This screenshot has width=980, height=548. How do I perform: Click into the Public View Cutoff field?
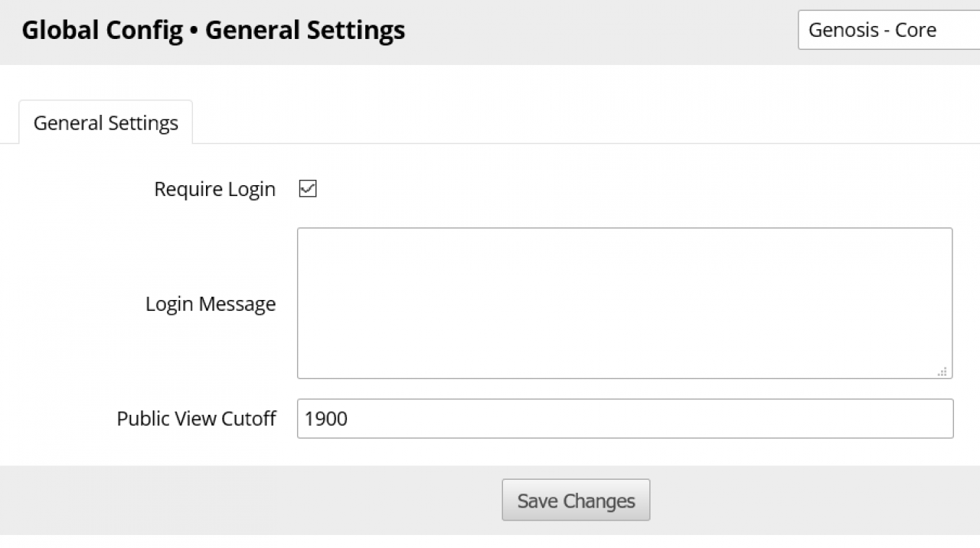click(624, 419)
